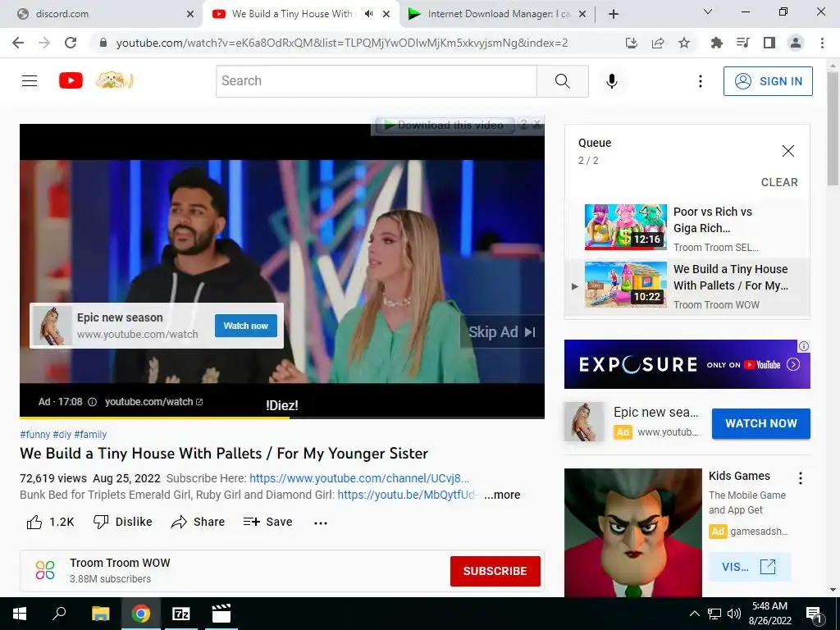
Task: Click Troom Troom WOW channel avatar
Action: click(x=45, y=571)
